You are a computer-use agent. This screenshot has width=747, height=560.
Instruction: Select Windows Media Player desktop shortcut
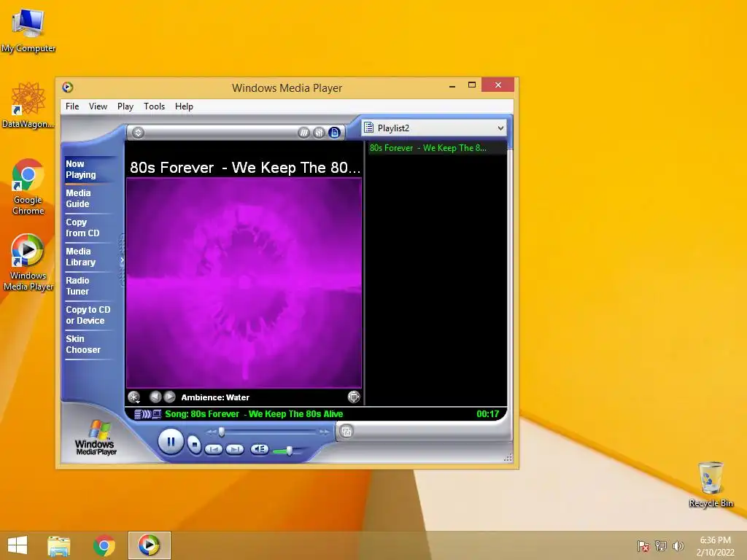28,262
